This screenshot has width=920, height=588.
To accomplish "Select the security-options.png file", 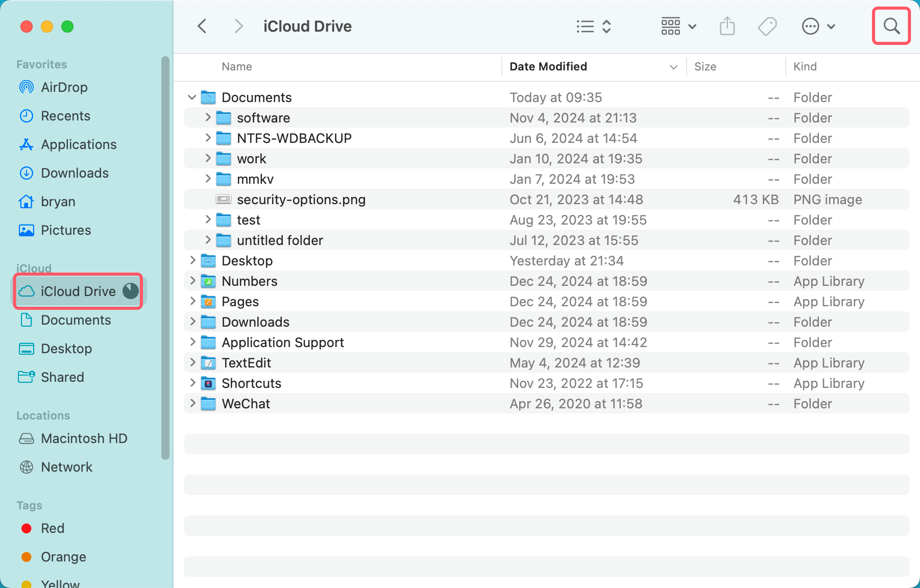I will coord(301,199).
